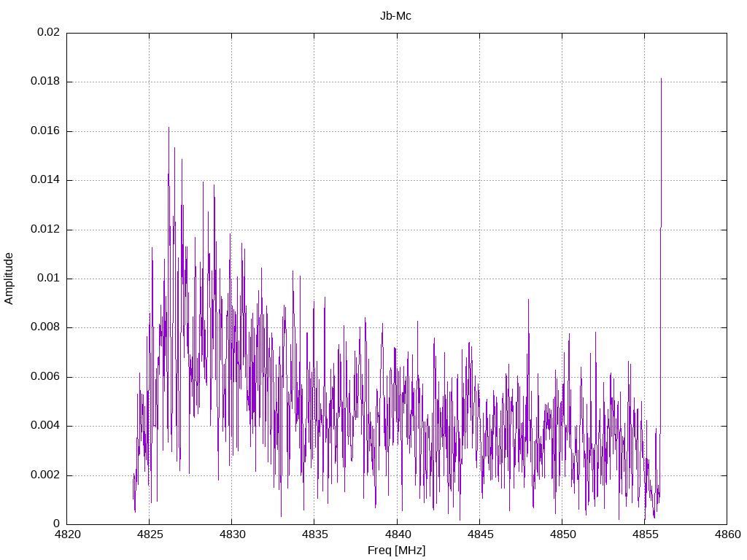This screenshot has width=747, height=560.
Task: Click the 4825 x-axis tick label
Action: 150,534
